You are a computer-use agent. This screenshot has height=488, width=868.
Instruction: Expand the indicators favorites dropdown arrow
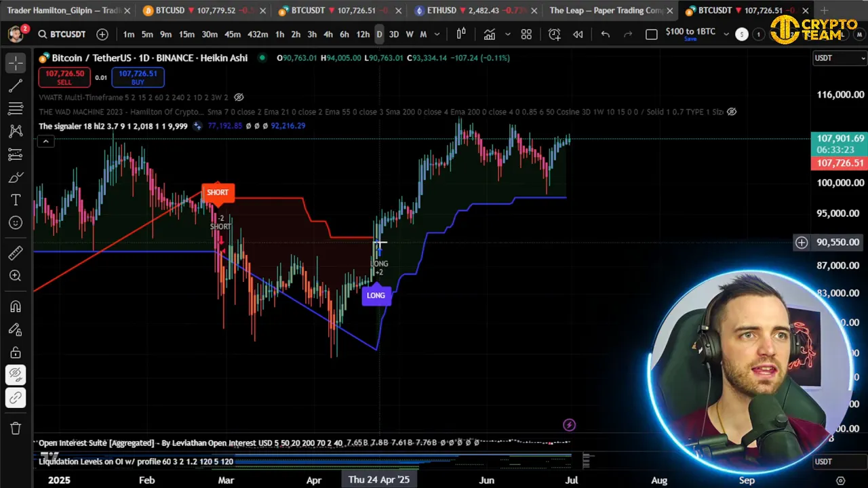click(507, 35)
